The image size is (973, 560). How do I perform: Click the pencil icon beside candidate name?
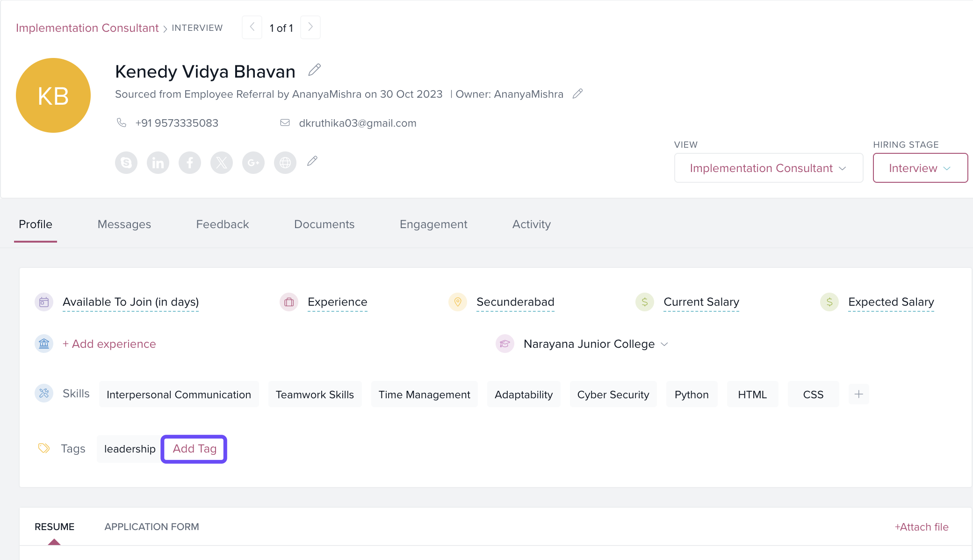tap(315, 70)
